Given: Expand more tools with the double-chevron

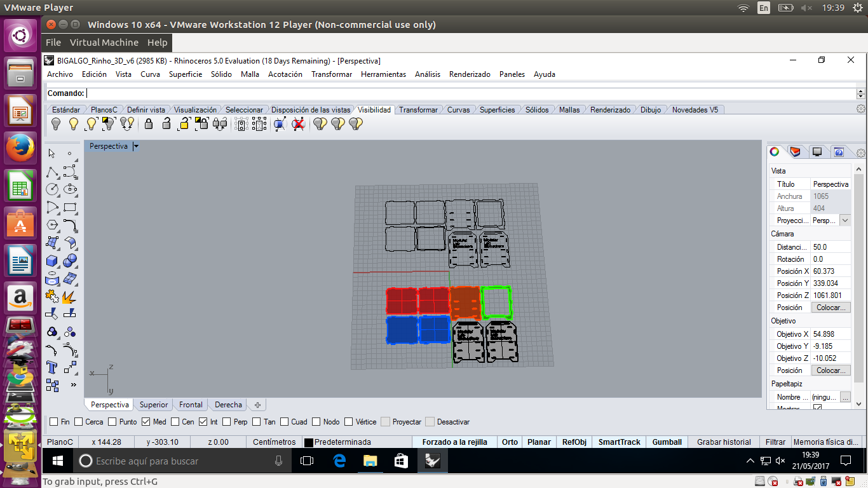Looking at the screenshot, I should 73,385.
